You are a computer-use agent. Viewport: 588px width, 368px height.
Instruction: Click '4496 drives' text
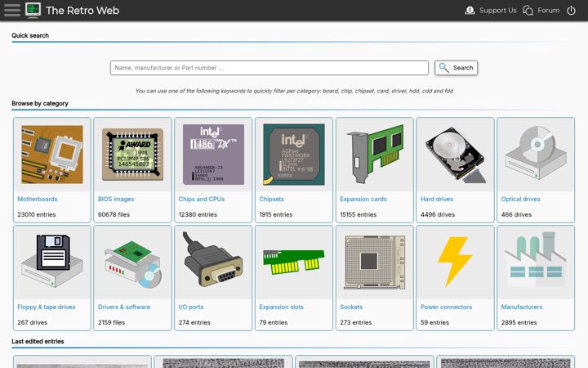[x=438, y=215]
